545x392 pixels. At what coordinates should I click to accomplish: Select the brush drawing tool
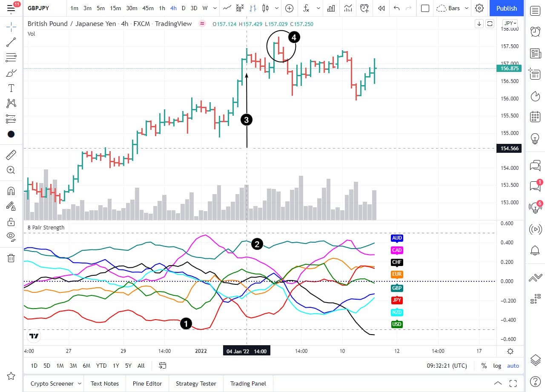tap(11, 73)
